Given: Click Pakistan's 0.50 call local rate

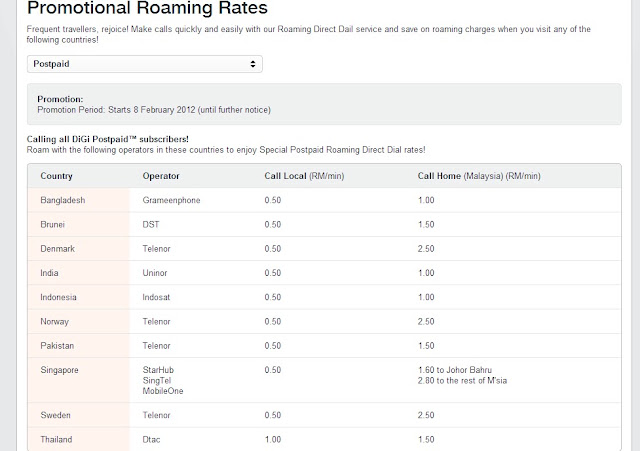Looking at the screenshot, I should [273, 346].
